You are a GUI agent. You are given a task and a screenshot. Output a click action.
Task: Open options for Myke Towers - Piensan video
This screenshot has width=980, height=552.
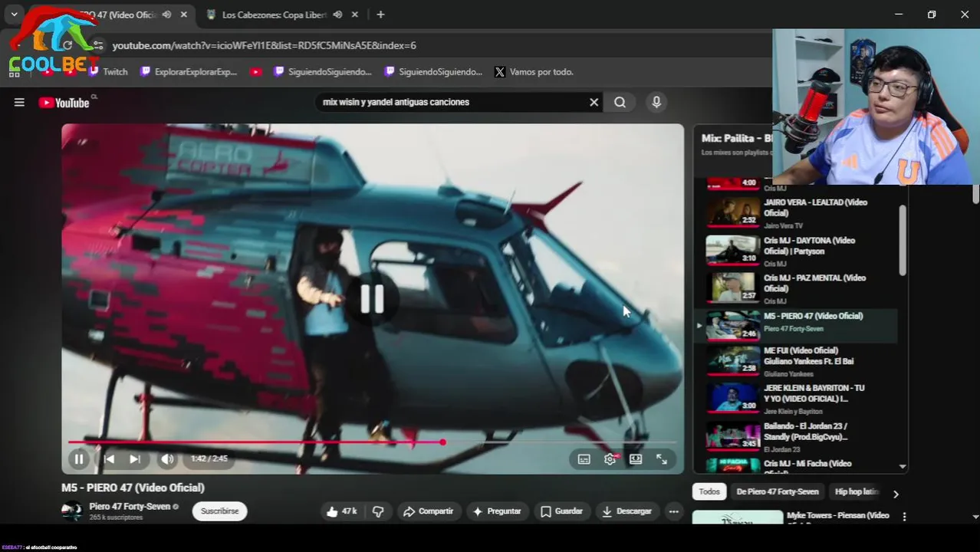click(x=904, y=517)
